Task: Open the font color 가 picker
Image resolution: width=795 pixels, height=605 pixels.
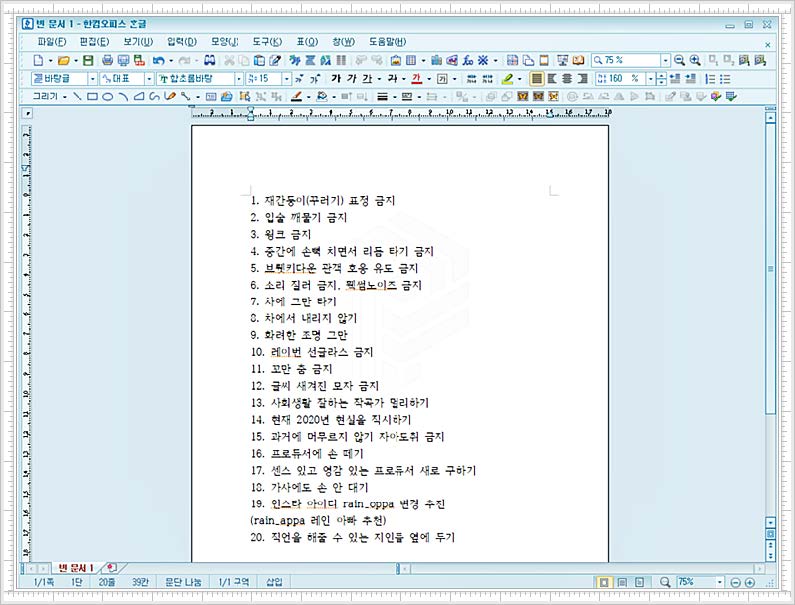Action: point(417,79)
